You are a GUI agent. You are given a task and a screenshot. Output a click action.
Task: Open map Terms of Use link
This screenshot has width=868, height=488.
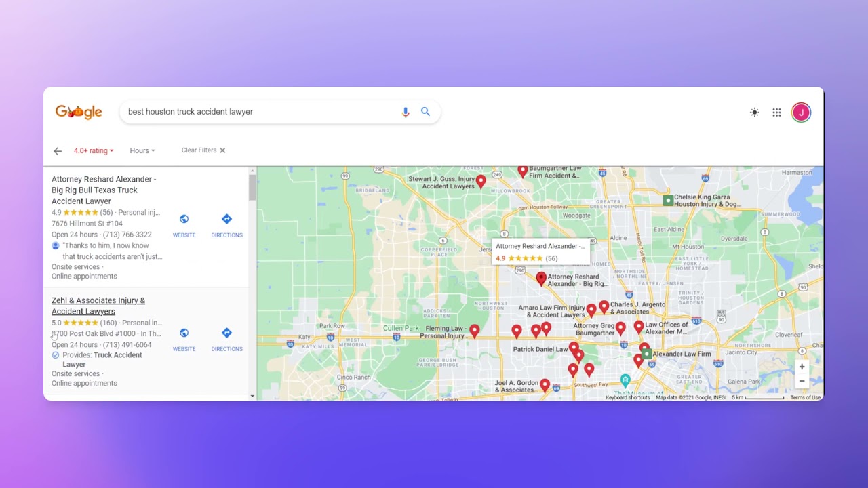pos(806,397)
